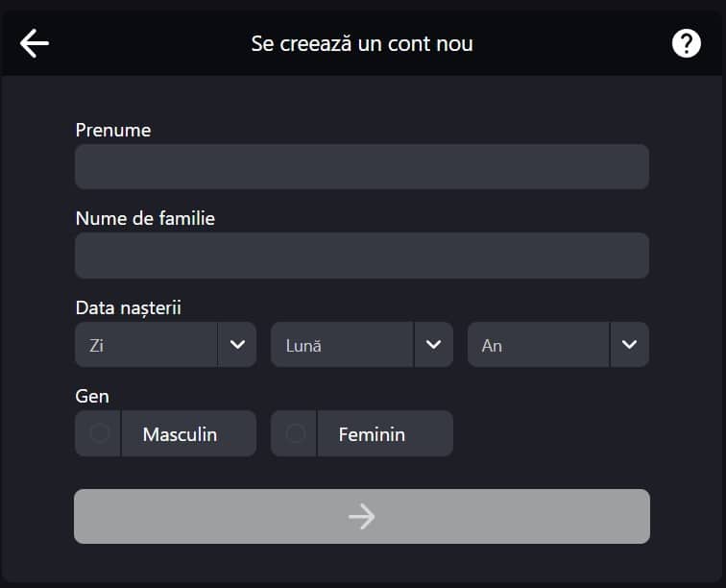This screenshot has height=588, width=726.
Task: Open the Lună month dropdown
Action: tap(362, 345)
